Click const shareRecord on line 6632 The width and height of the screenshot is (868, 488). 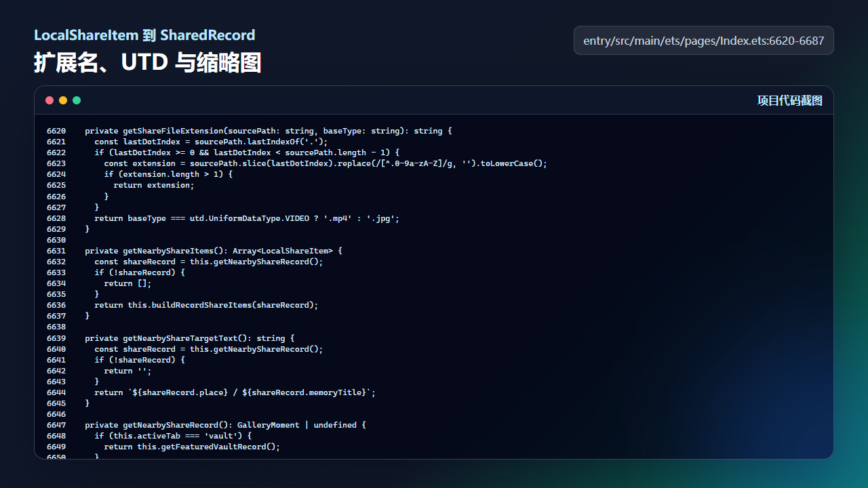pyautogui.click(x=209, y=262)
